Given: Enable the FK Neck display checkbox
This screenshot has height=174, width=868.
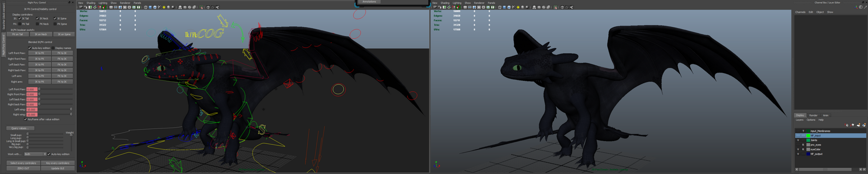Looking at the screenshot, I should click(x=37, y=24).
